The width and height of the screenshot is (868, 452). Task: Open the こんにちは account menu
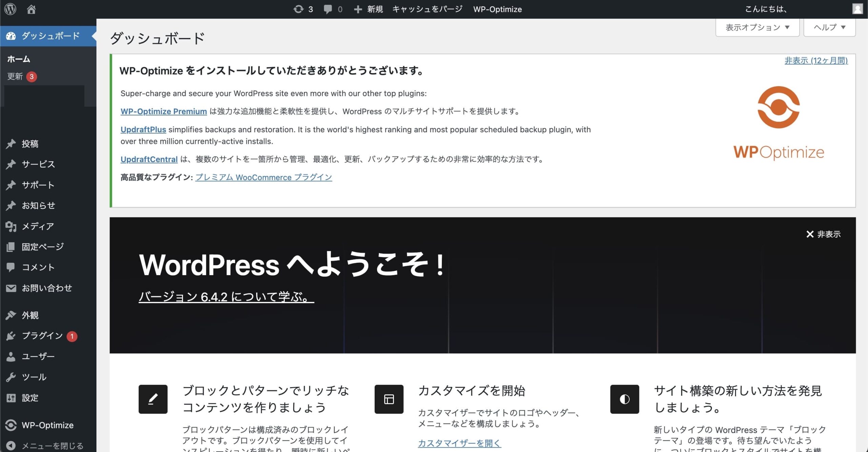(x=766, y=9)
